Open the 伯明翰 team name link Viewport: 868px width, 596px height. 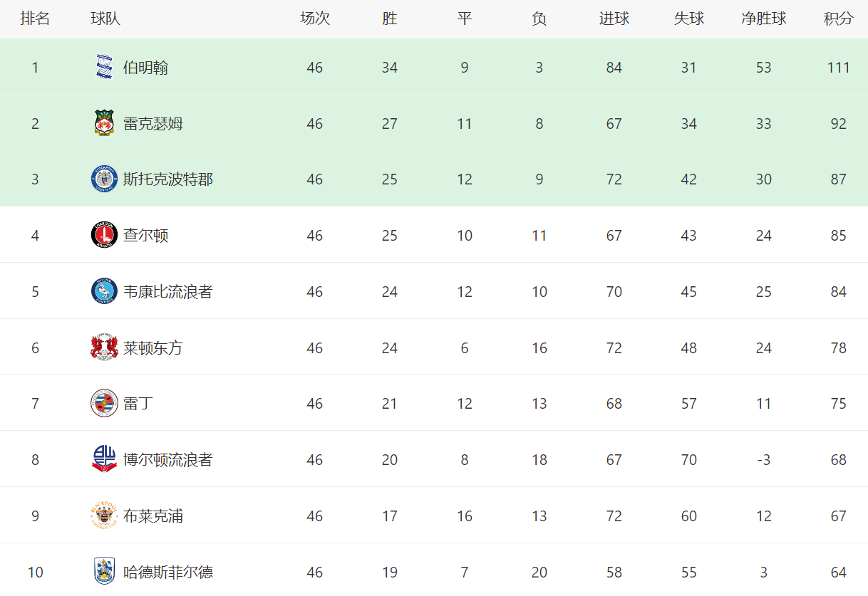coord(145,68)
